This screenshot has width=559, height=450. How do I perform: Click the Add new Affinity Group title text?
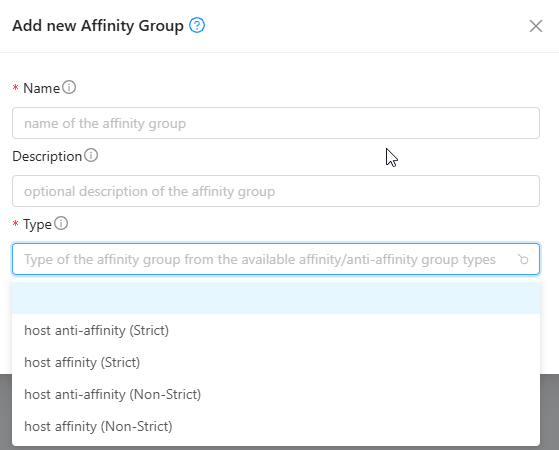(x=98, y=26)
